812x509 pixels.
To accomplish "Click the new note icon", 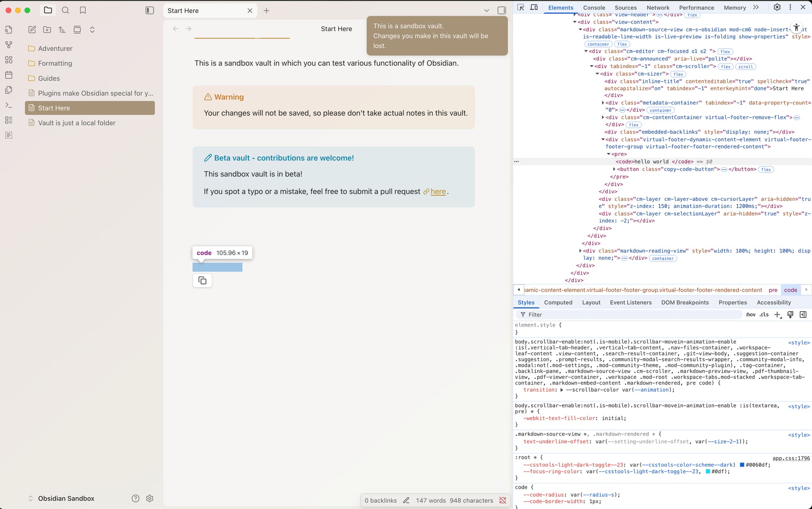I will click(32, 30).
